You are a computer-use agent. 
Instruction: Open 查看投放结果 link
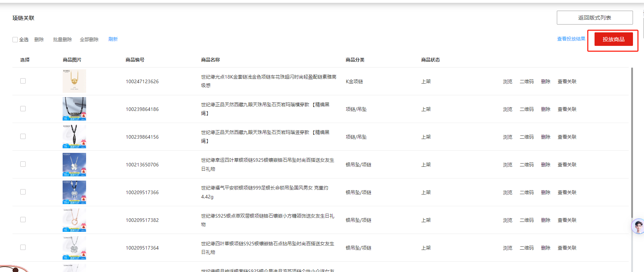571,39
